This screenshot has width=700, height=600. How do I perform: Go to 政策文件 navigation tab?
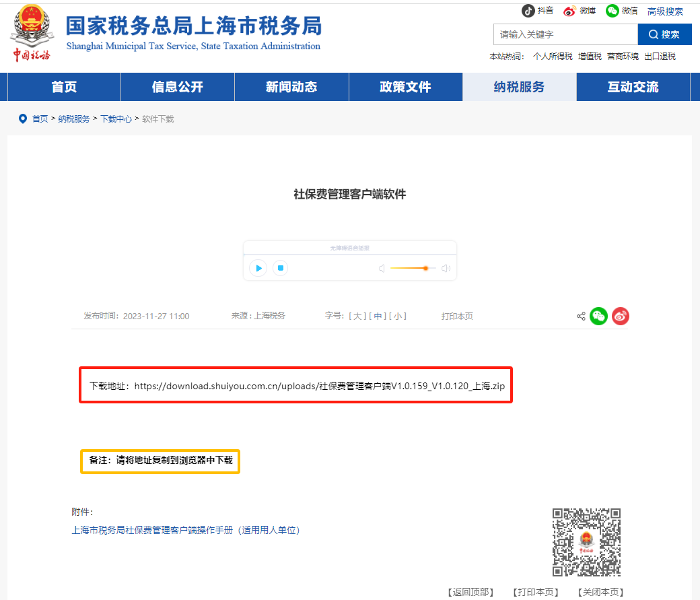click(x=405, y=87)
